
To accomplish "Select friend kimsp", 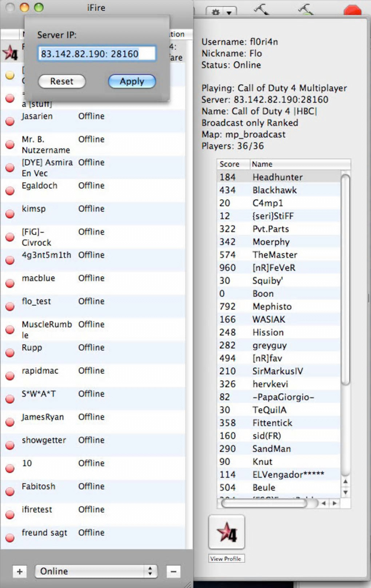I will point(93,214).
